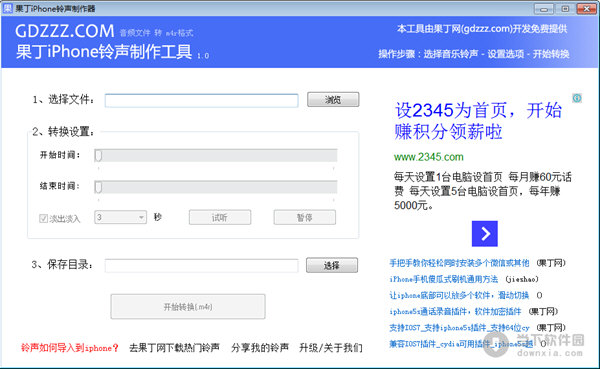Minimize the window

(543, 9)
